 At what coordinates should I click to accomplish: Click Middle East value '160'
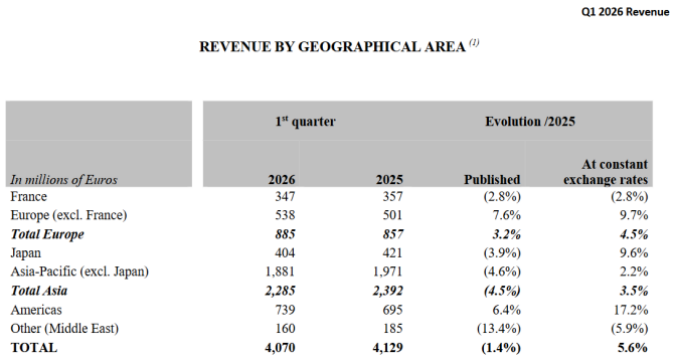coord(285,328)
